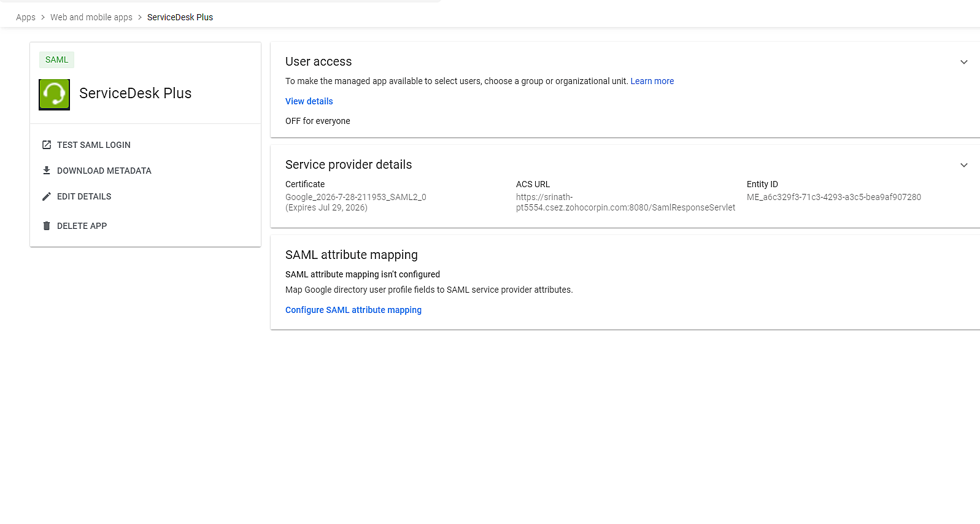Click the SAML badge label
This screenshot has height=524, width=980.
(x=56, y=60)
